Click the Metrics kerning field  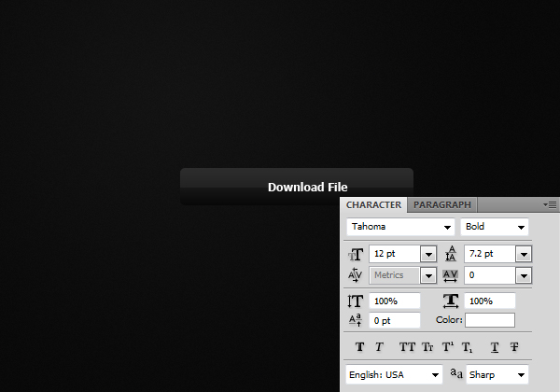[395, 275]
